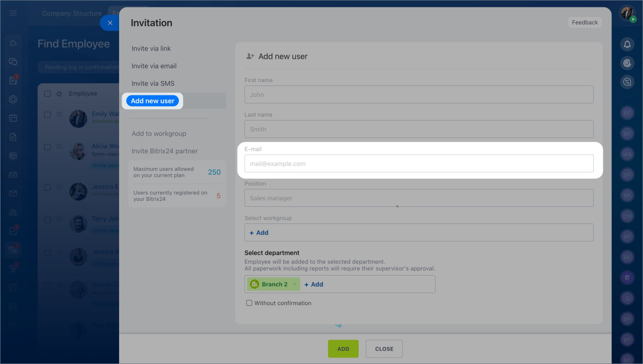Click the Q contact avatar in right sidebar
This screenshot has height=364, width=643.
tap(627, 298)
